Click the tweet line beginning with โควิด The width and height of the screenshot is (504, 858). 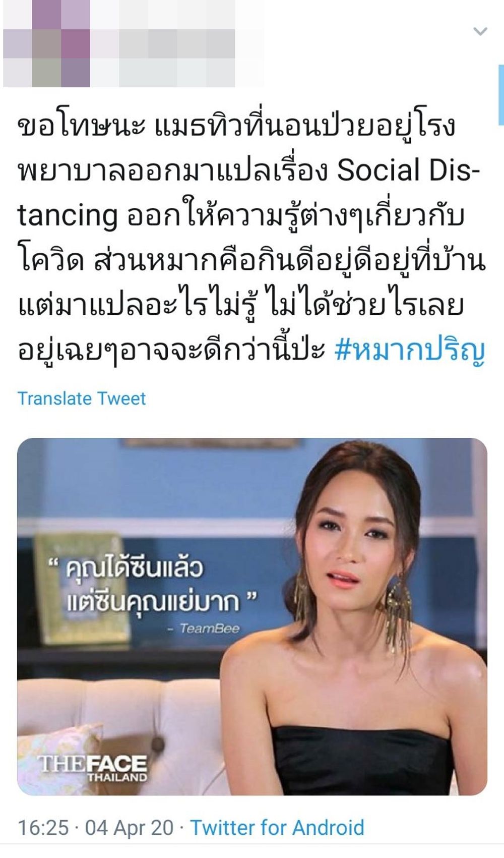click(251, 261)
